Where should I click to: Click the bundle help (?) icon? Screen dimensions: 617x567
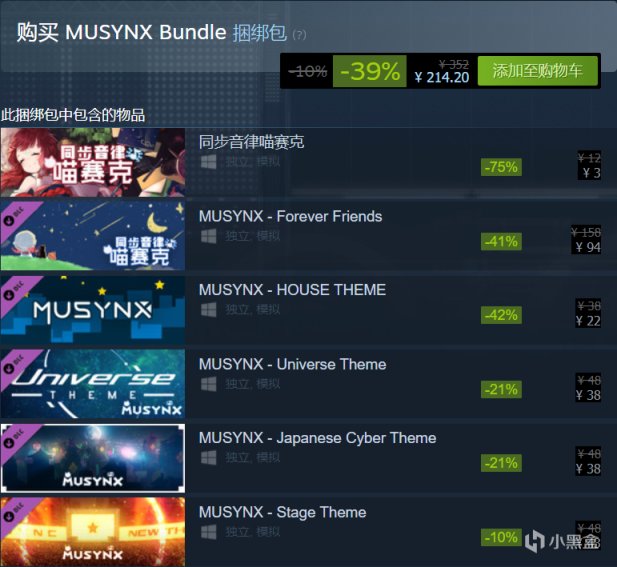point(299,35)
